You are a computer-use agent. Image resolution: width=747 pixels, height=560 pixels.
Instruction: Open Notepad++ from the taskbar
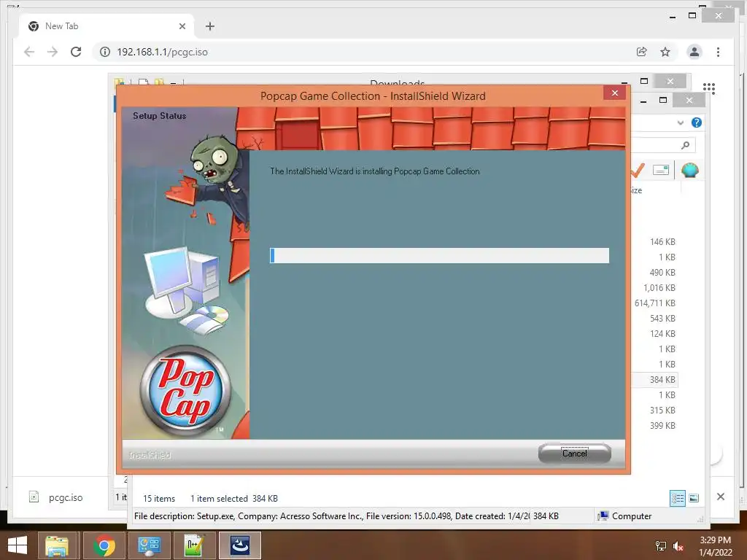click(x=193, y=545)
